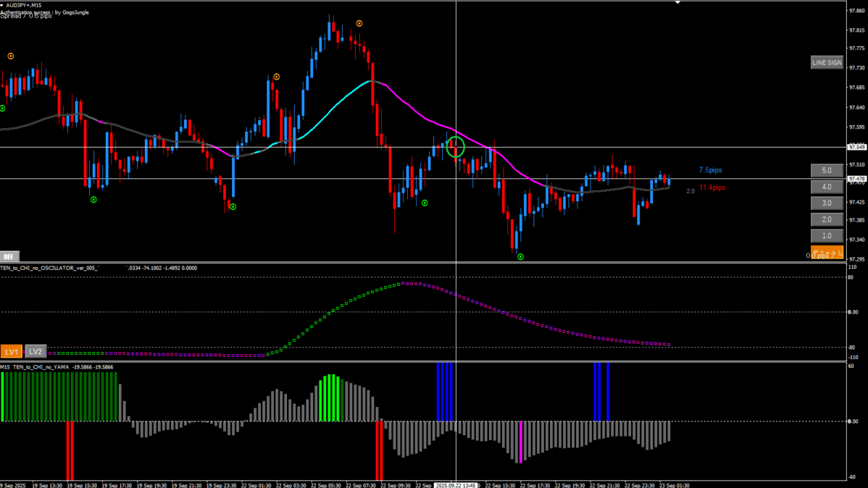The image size is (868, 488).
Task: Select the 3.0 value button
Action: (826, 203)
